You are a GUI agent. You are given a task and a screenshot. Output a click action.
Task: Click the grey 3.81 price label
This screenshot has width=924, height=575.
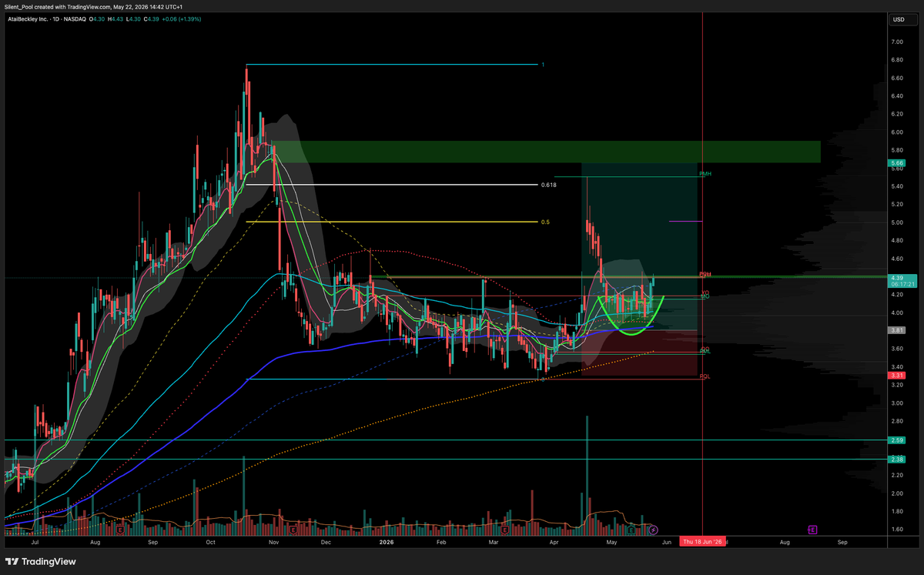(x=898, y=330)
